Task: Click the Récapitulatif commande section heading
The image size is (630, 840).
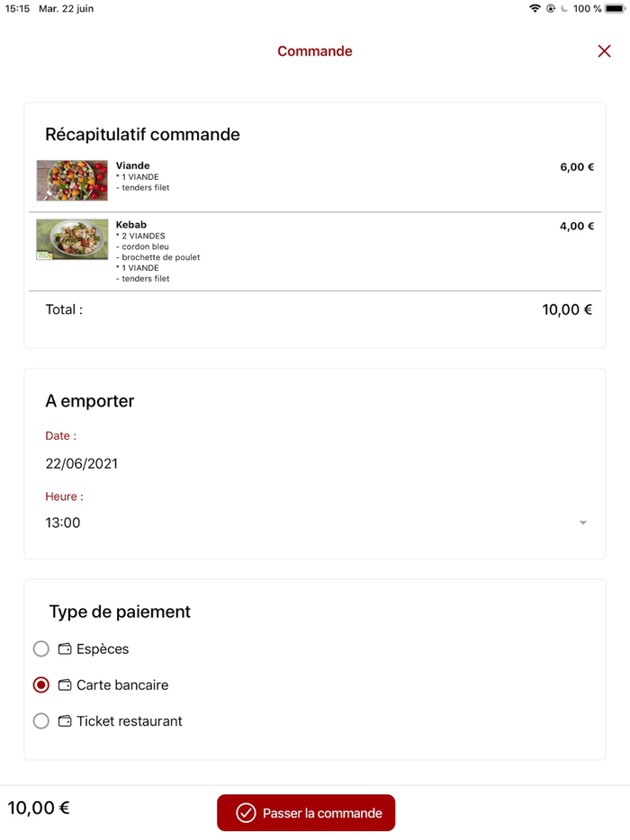Action: (142, 134)
